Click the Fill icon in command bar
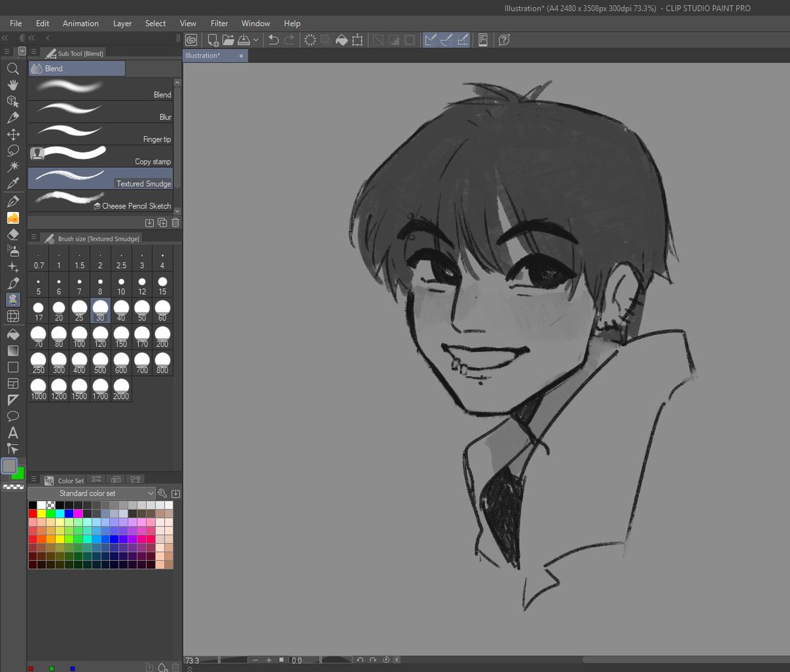Screen dimensions: 790x672 click(342, 40)
